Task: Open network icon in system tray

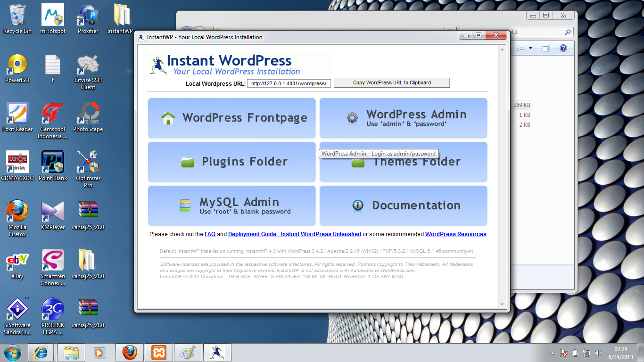Action: point(586,353)
